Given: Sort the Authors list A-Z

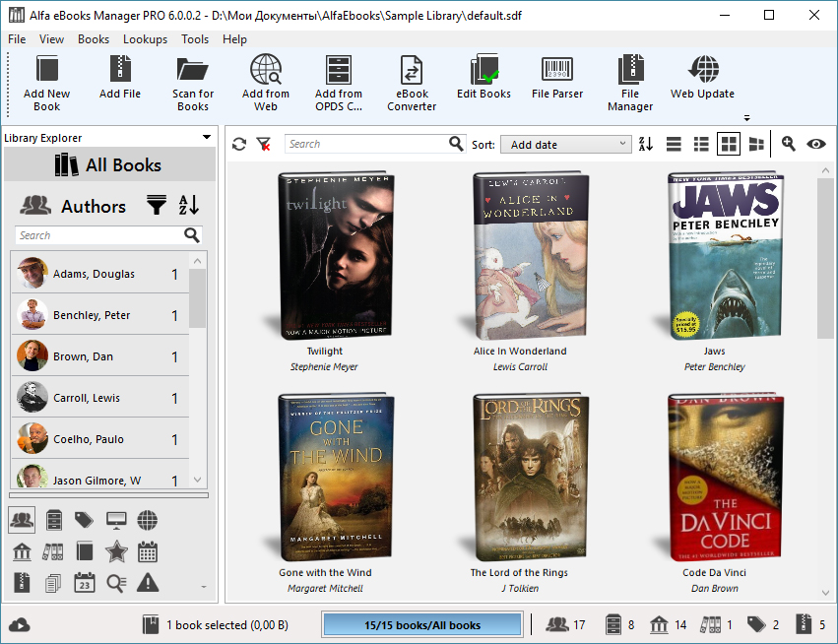Looking at the screenshot, I should pyautogui.click(x=189, y=205).
